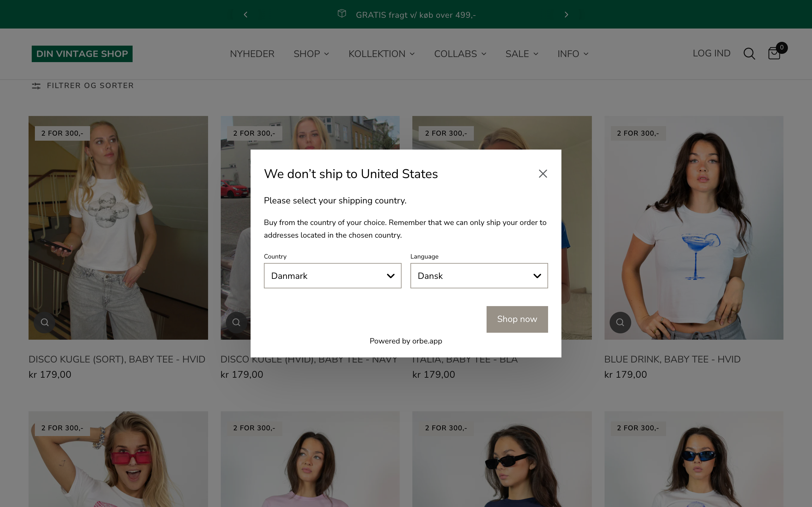This screenshot has height=507, width=812.
Task: Open the Powered by orbe.app link
Action: (x=406, y=341)
